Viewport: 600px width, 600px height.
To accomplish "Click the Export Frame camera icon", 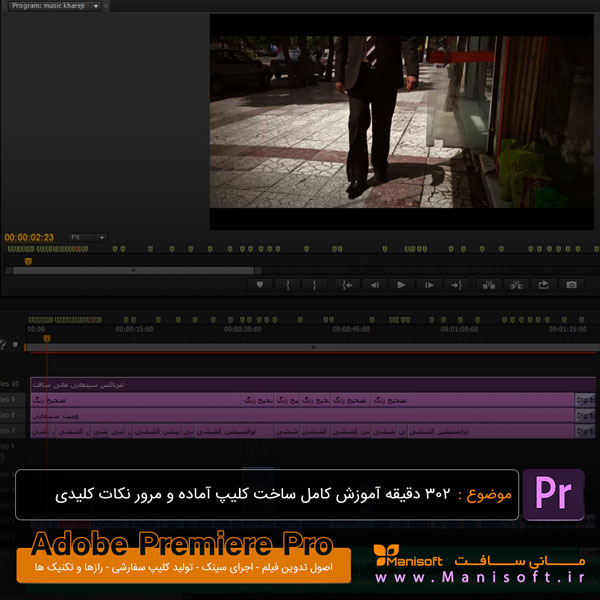I will coord(571,285).
